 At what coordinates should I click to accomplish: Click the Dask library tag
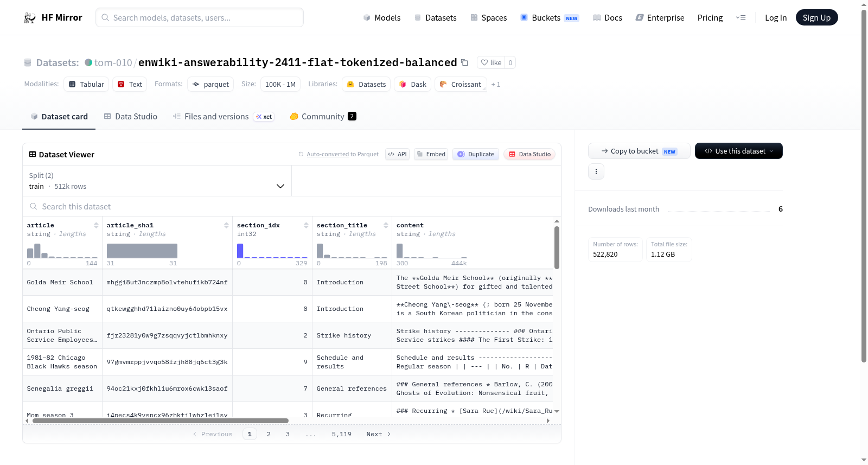pos(413,84)
